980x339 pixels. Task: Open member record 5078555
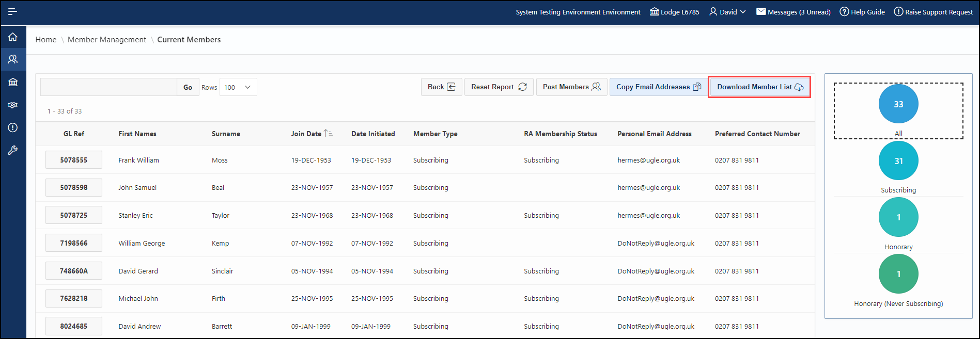(x=74, y=160)
